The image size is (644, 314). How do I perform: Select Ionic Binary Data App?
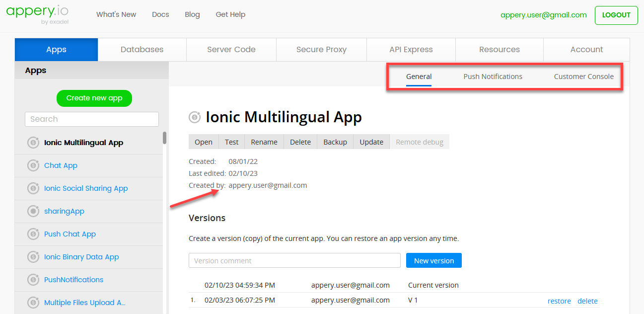click(81, 257)
